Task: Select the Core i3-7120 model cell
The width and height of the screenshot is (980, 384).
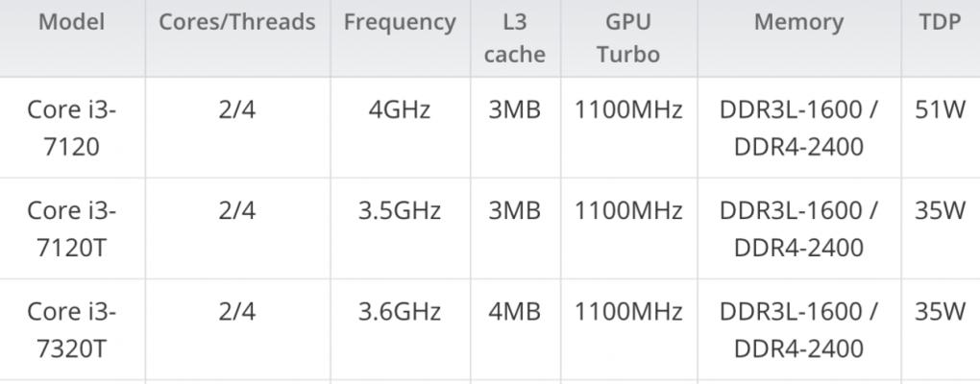Action: pyautogui.click(x=72, y=128)
